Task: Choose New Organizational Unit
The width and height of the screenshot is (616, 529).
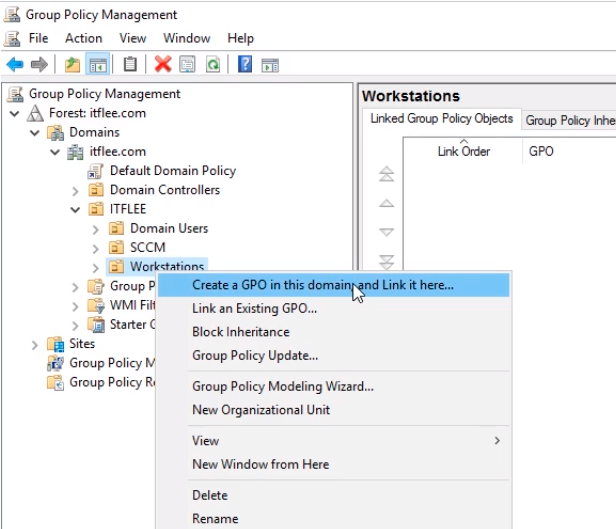Action: pos(334,410)
